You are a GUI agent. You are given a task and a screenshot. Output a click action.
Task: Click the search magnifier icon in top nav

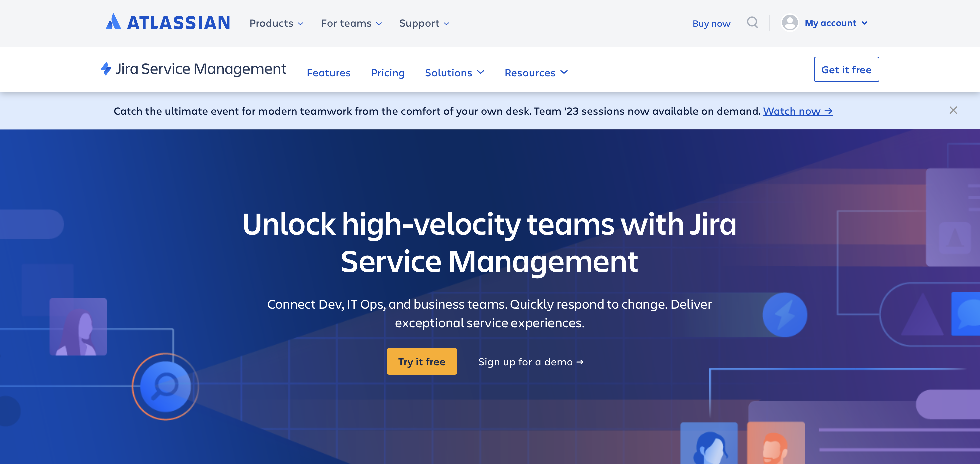coord(753,22)
